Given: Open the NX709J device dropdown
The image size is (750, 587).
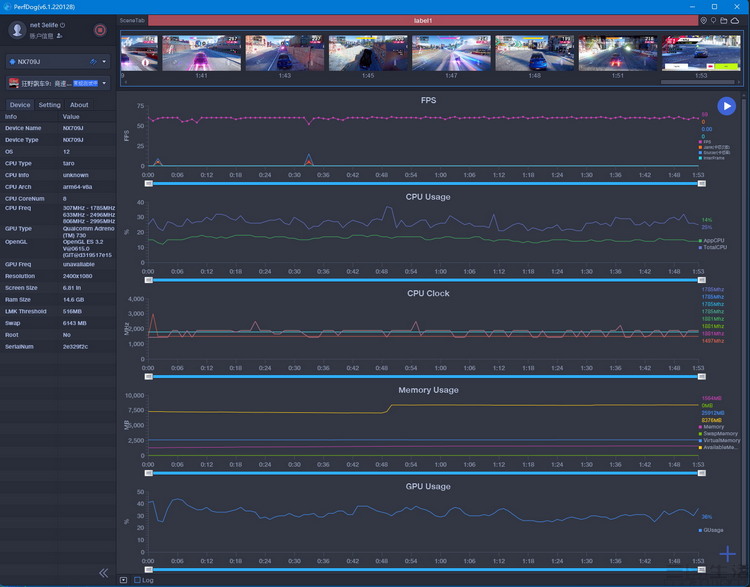Looking at the screenshot, I should click(56, 61).
